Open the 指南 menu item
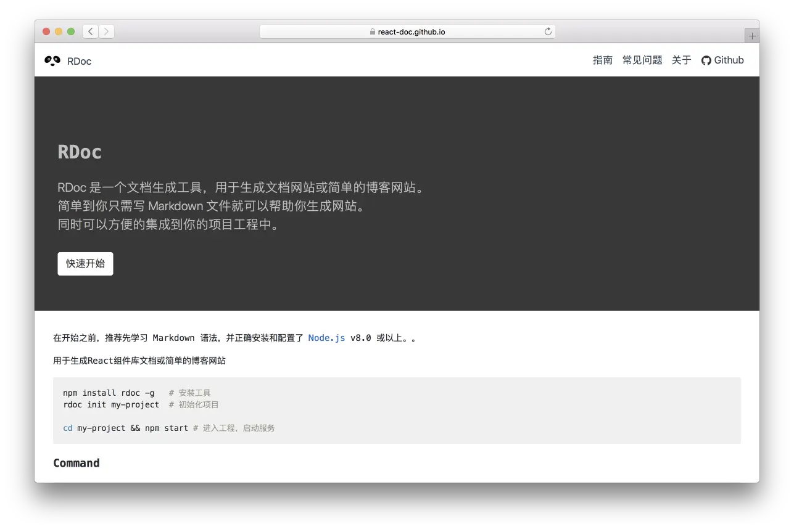 pyautogui.click(x=603, y=60)
